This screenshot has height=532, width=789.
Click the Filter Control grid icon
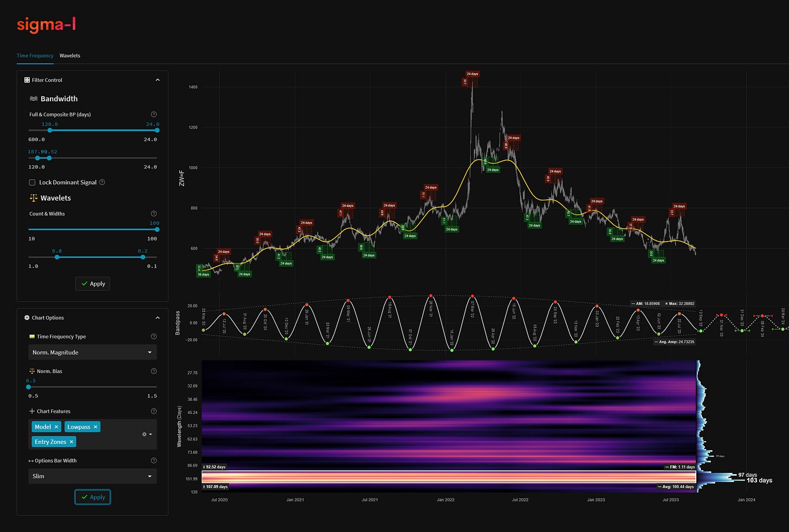pyautogui.click(x=27, y=80)
